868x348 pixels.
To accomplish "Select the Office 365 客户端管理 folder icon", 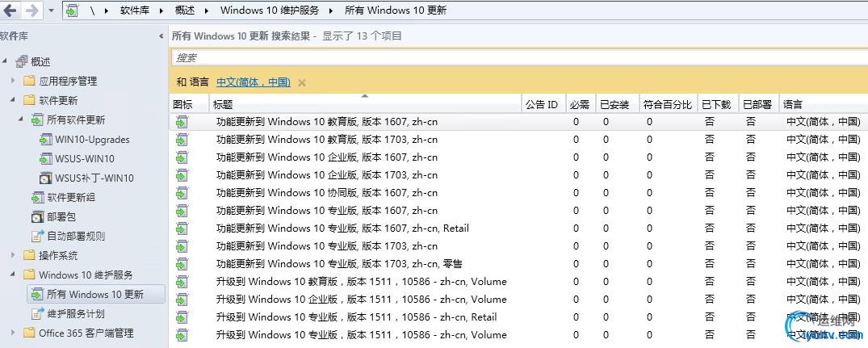I will tap(29, 333).
